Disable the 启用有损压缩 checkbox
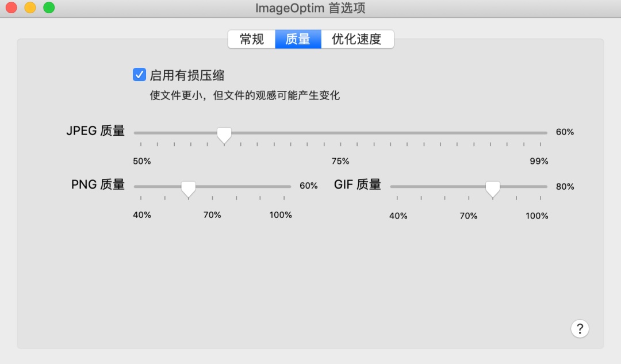The height and width of the screenshot is (364, 621). 139,74
